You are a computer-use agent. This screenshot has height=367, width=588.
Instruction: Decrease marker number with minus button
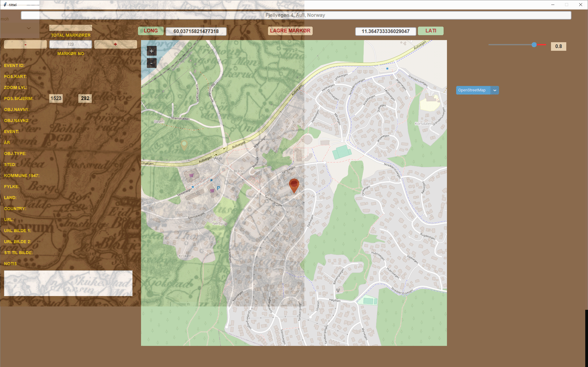pyautogui.click(x=25, y=44)
